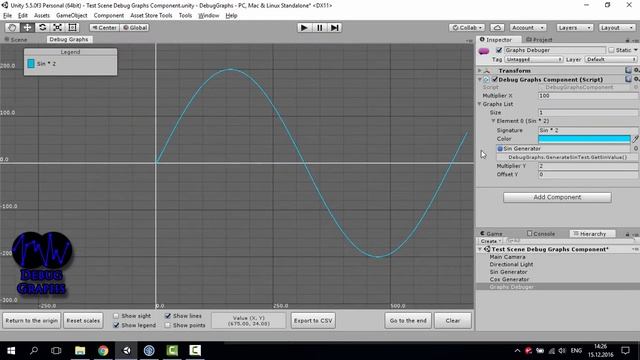Open Windows taskbar search
The image size is (640, 360).
pyautogui.click(x=34, y=351)
